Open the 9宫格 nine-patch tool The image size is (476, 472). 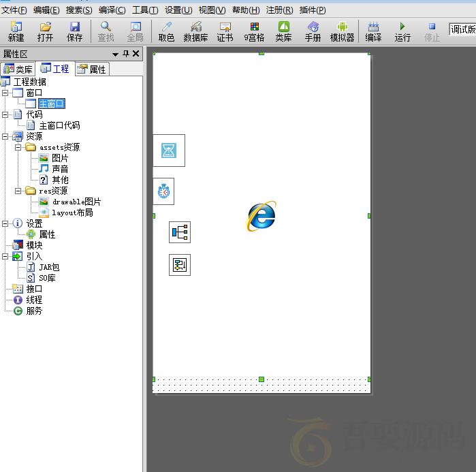pos(255,31)
